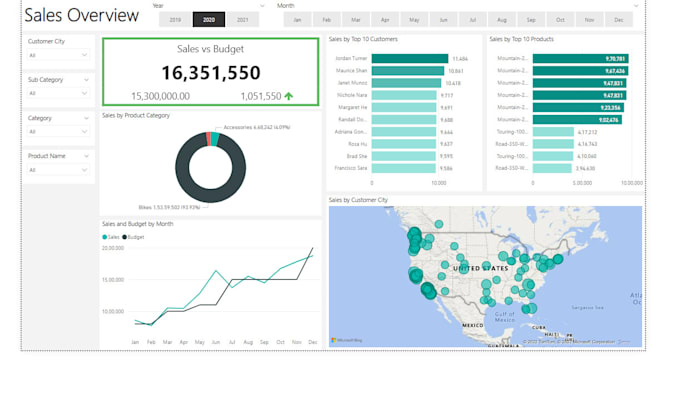Select the dark Bikes donut segment

pyautogui.click(x=211, y=195)
